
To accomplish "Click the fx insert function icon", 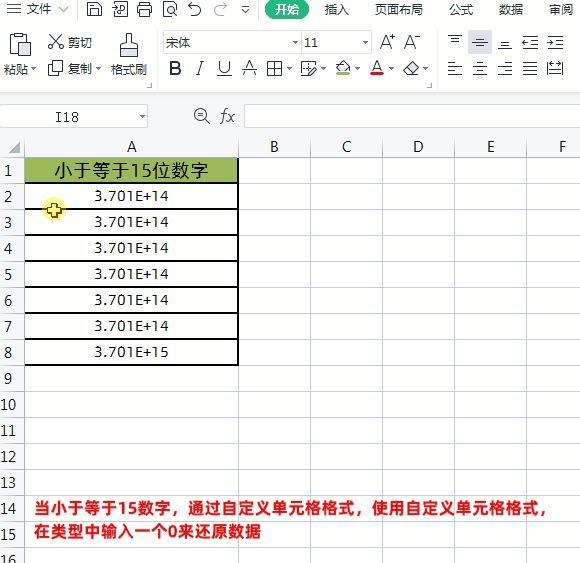I will [x=227, y=117].
